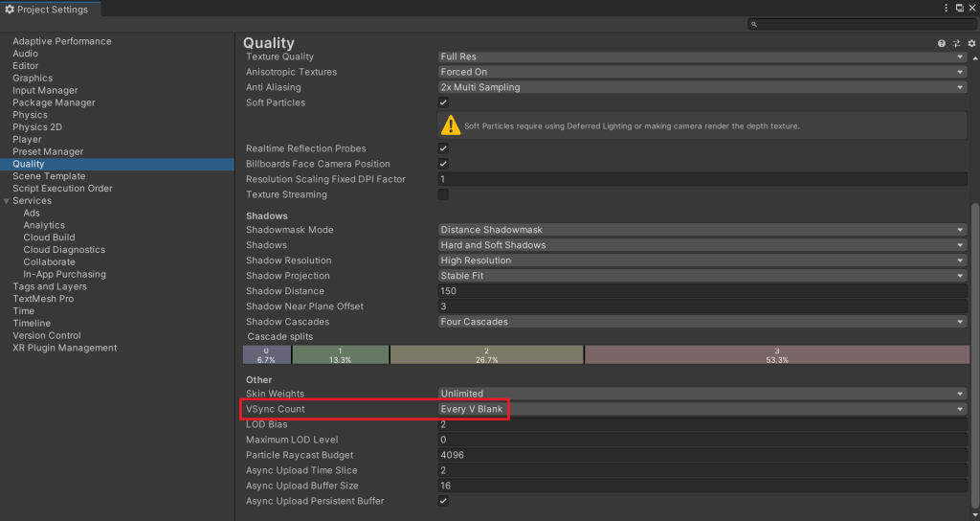Disable the Soft Particles checkbox
980x521 pixels.
click(x=443, y=102)
